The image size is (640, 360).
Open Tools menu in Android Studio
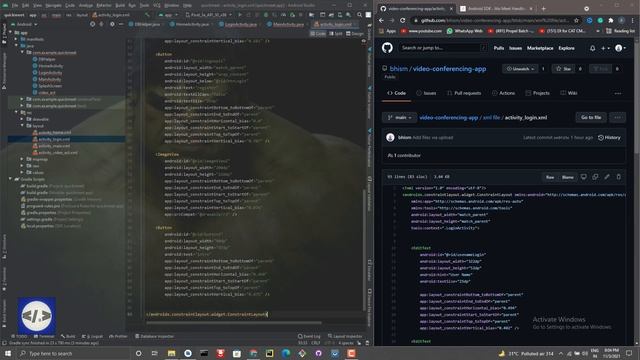pyautogui.click(x=144, y=5)
